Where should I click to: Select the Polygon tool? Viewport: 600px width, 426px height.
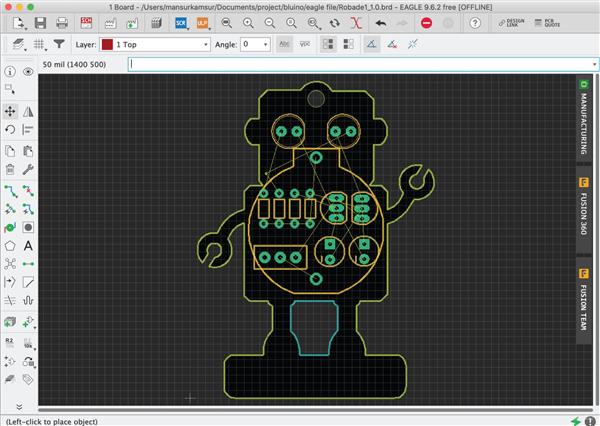[10, 245]
